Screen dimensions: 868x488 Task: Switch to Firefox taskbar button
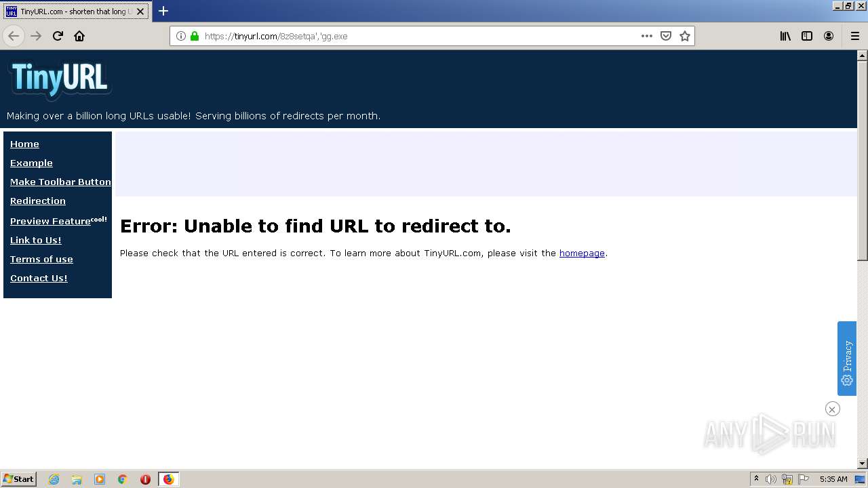(168, 479)
